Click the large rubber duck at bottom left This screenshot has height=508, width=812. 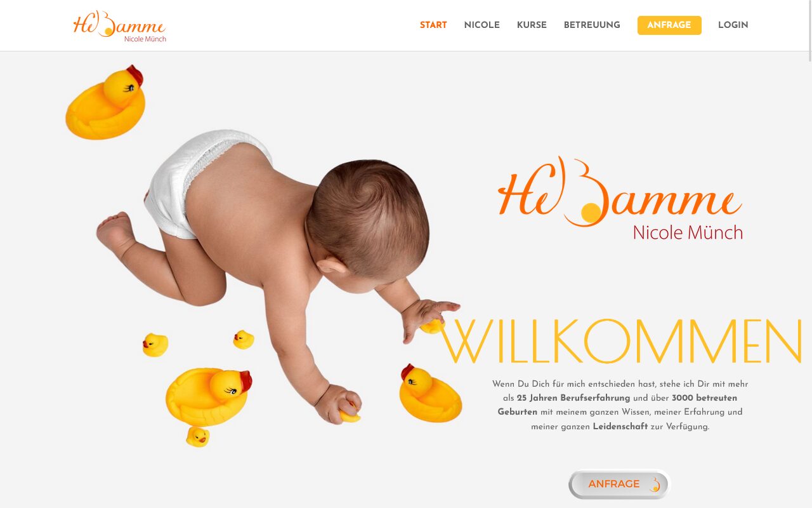click(208, 397)
